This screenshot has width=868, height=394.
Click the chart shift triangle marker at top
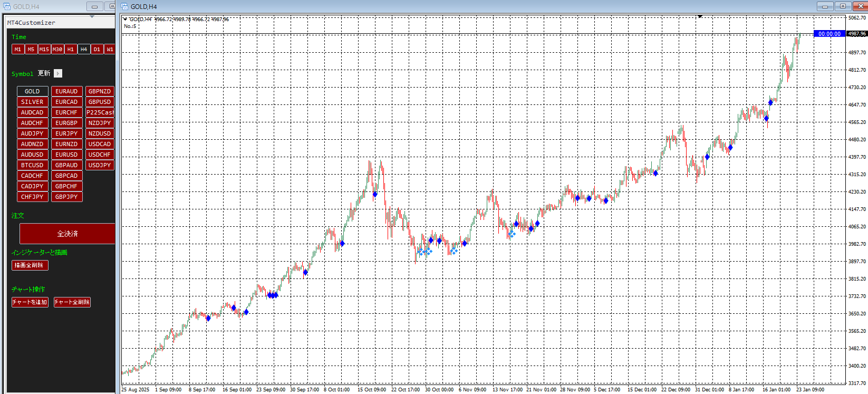pos(700,16)
